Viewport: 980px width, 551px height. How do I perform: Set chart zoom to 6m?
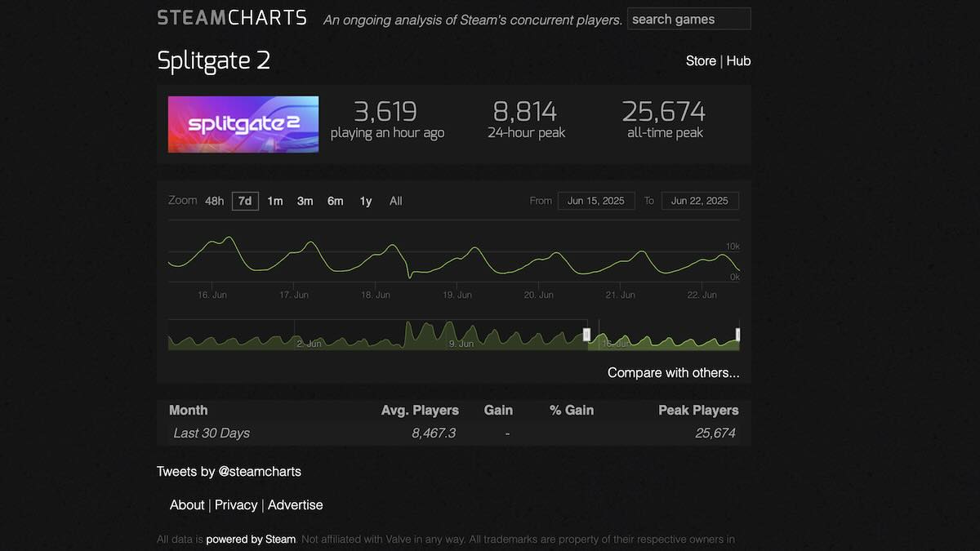pyautogui.click(x=335, y=201)
